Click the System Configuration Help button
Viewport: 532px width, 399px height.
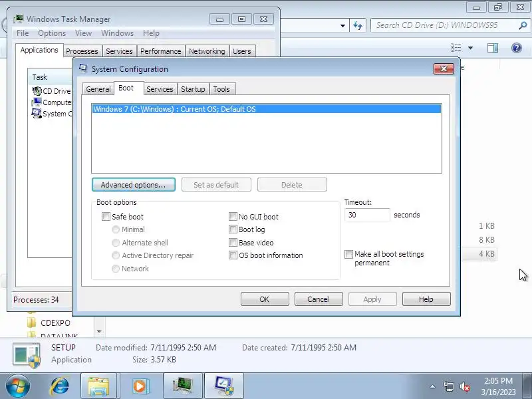tap(426, 299)
